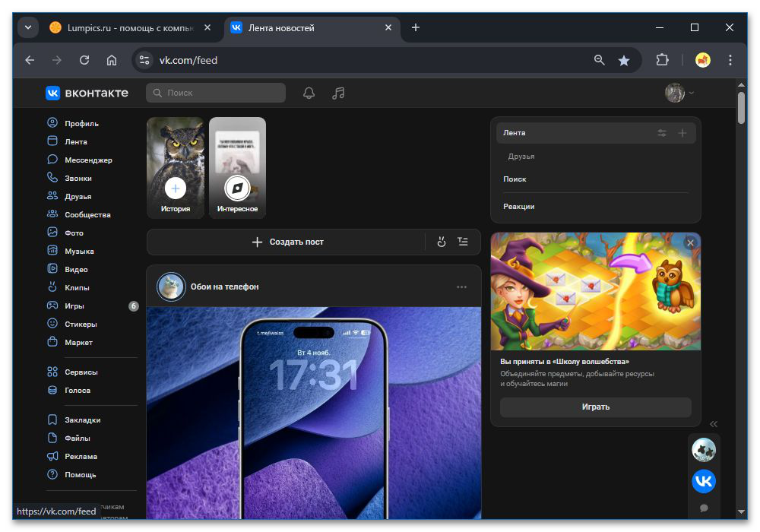The width and height of the screenshot is (760, 532).
Task: Select Друзья in the right feed panel
Action: [521, 156]
